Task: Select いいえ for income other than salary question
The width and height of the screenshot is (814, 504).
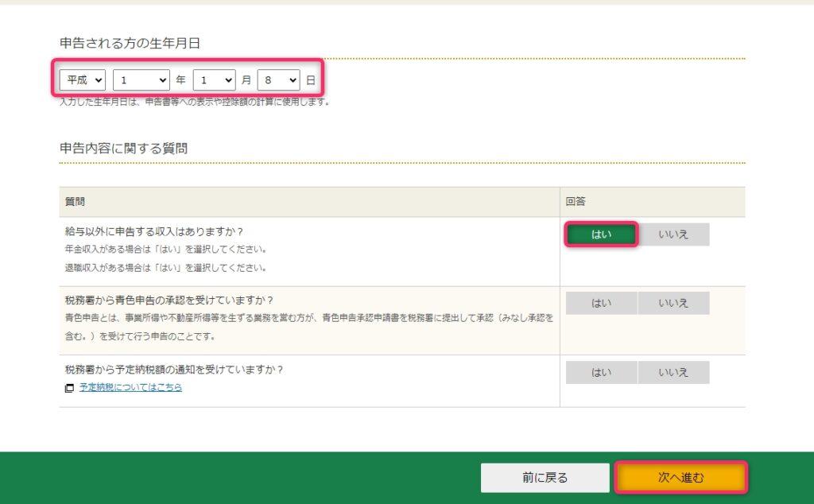Action: [675, 234]
